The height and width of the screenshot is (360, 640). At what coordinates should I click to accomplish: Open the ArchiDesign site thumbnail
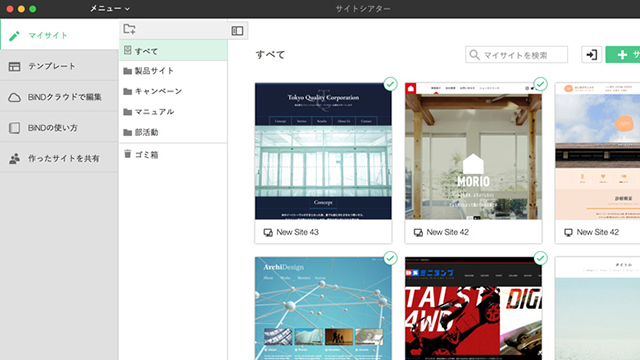(x=323, y=309)
